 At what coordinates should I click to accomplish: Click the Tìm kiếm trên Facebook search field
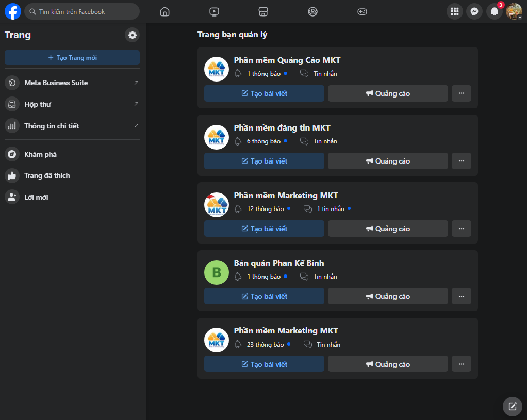point(83,11)
